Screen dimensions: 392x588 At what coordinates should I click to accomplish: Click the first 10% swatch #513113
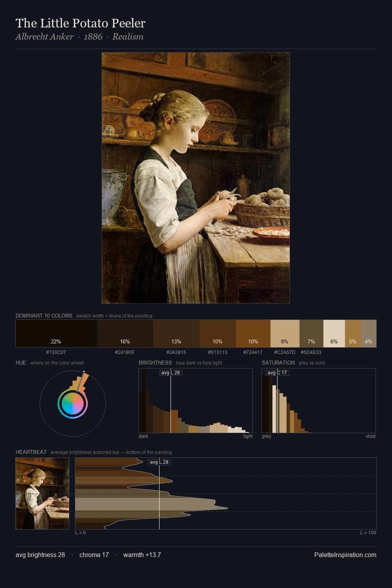click(x=218, y=334)
